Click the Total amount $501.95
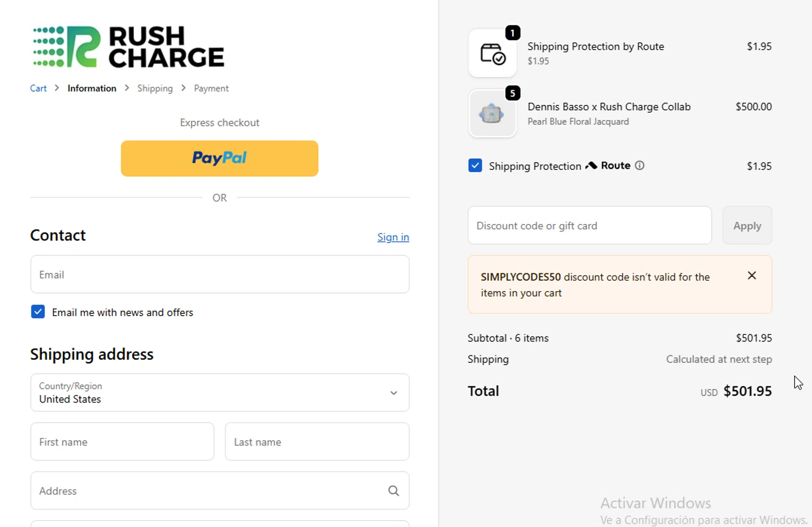This screenshot has width=812, height=527. coord(748,391)
